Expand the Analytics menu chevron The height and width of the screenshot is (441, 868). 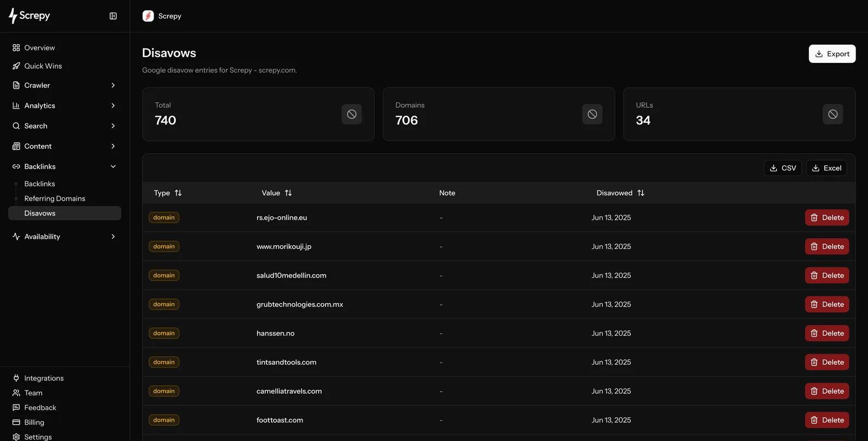click(113, 106)
